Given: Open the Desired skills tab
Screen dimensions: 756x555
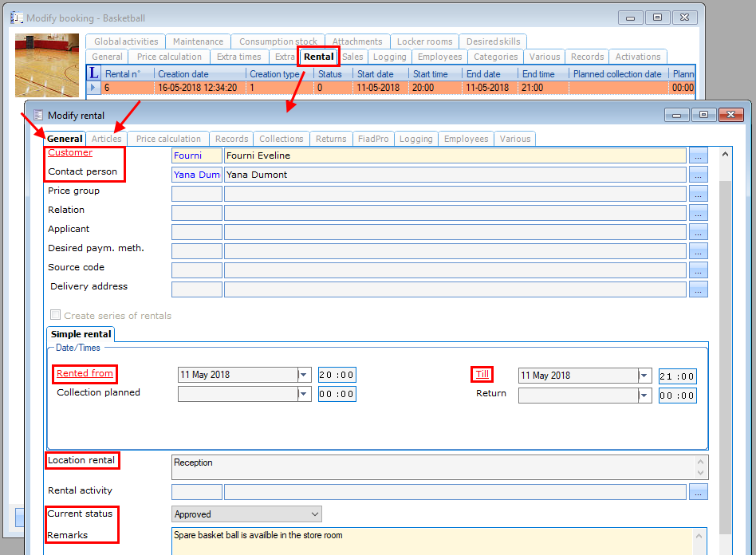Looking at the screenshot, I should (x=493, y=41).
